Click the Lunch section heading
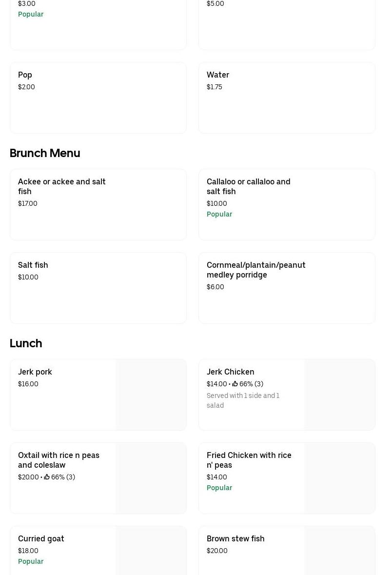The width and height of the screenshot is (392, 575). (x=26, y=343)
